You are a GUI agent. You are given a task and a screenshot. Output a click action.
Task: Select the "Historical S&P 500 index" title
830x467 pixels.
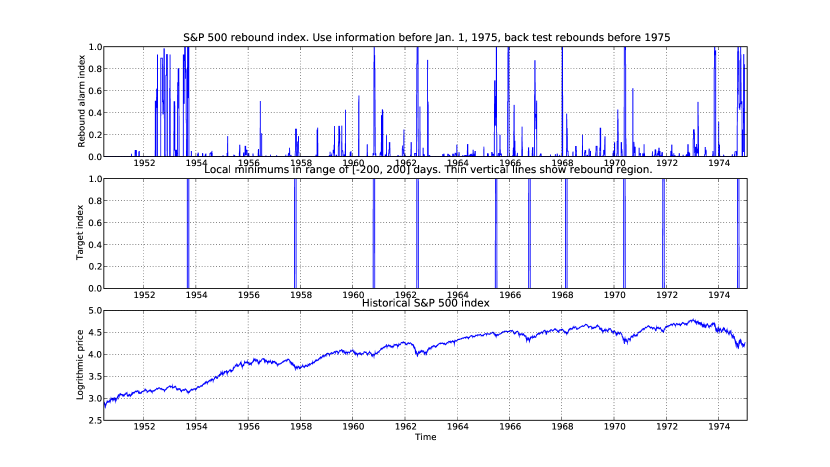[x=426, y=303]
